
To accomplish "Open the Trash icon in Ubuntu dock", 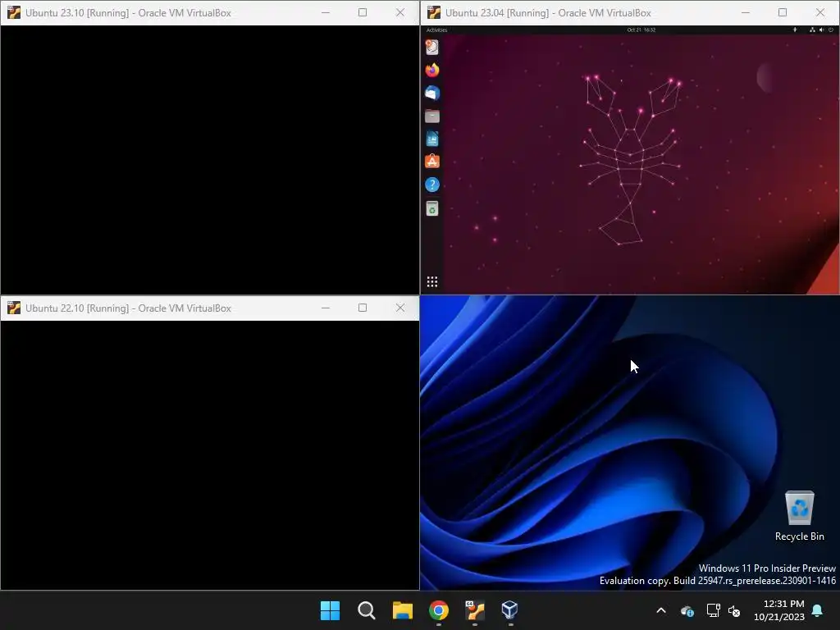I will coord(432,208).
